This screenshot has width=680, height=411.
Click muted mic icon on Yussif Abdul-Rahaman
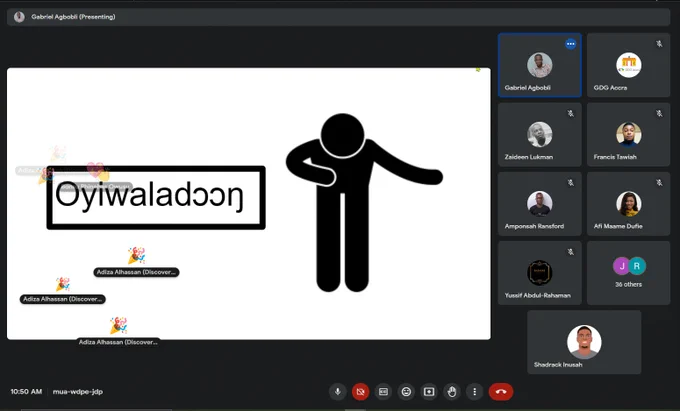click(571, 252)
